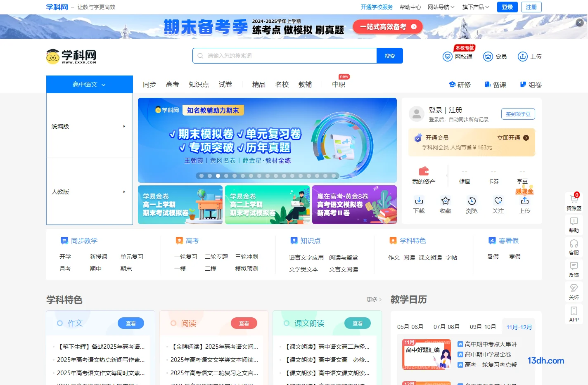The image size is (588, 385).
Task: Open 高考语文模拟卷 purple thumbnail
Action: coord(354,205)
